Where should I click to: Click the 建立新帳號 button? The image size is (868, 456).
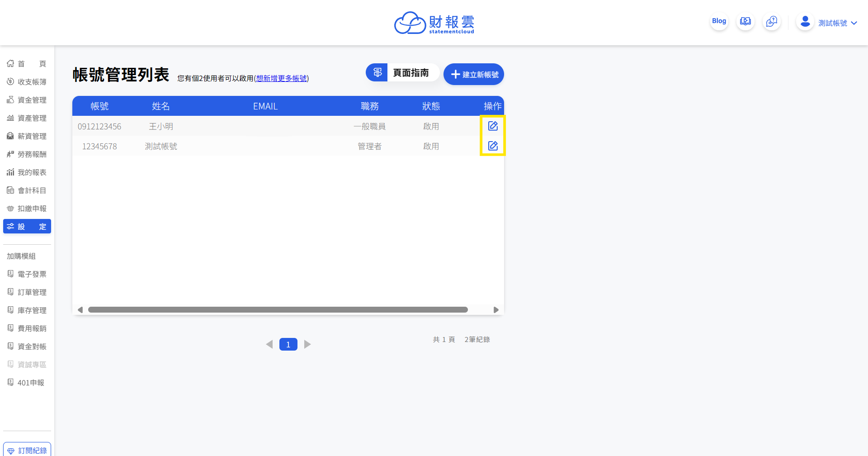coord(474,74)
